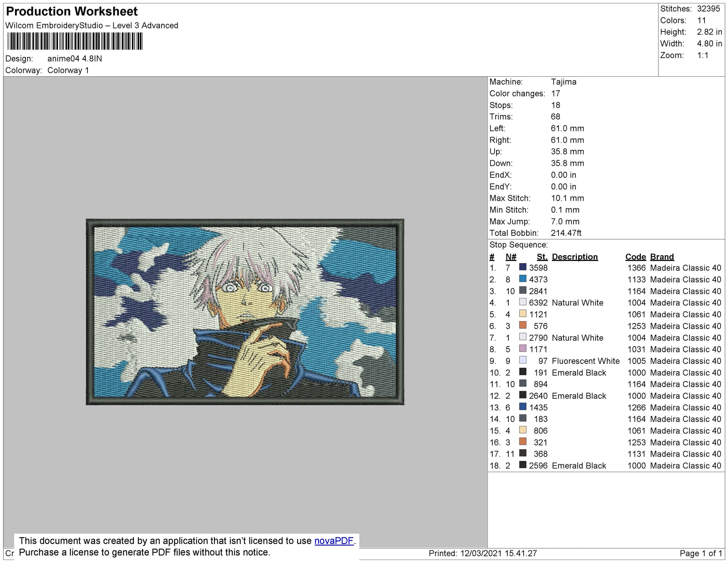Screen dimensions: 728x563
Task: Click the Stitches count value 32395
Action: click(x=708, y=9)
